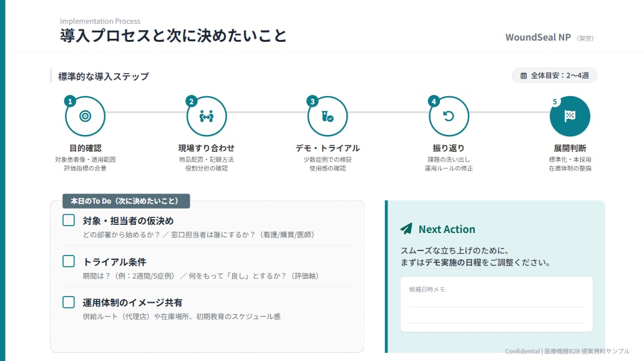Screen dimensions: 644x361
Task: Click the 標準的な導入ステップ heading
Action: click(x=104, y=76)
